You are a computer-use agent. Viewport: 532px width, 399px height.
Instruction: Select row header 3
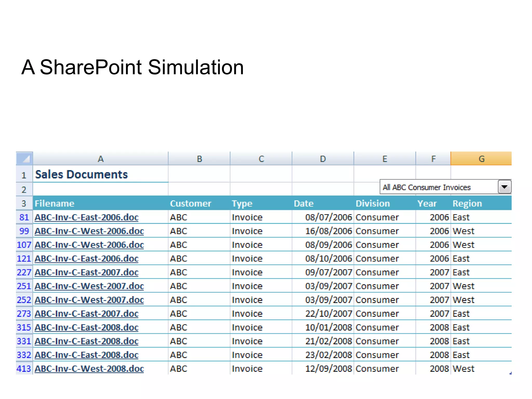click(24, 203)
